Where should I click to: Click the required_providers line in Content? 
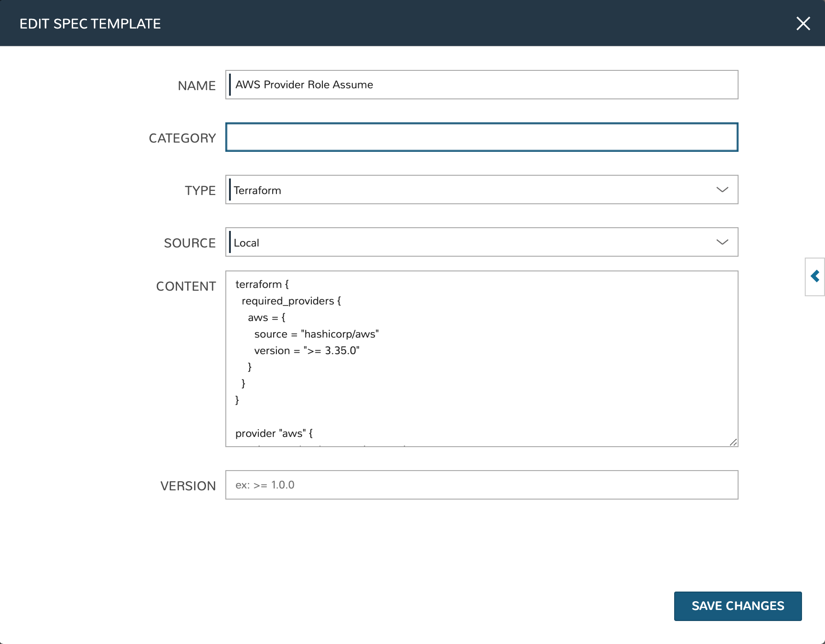pyautogui.click(x=291, y=301)
